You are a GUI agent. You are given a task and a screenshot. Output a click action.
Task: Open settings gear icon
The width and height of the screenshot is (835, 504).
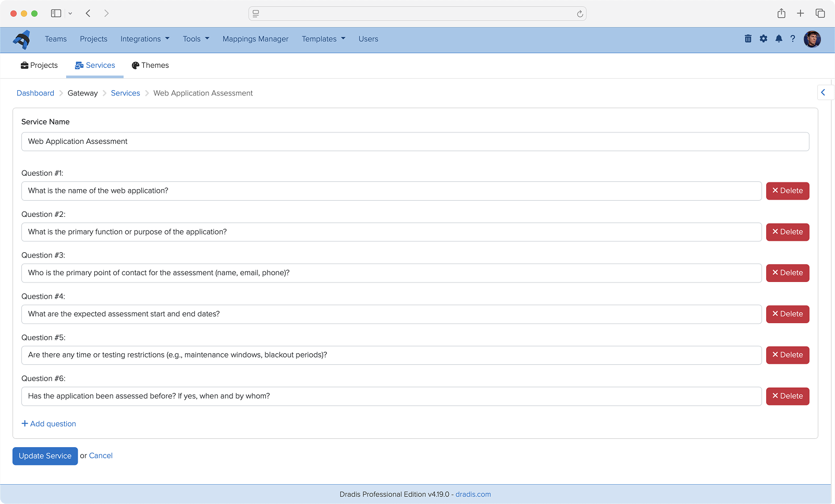pos(764,39)
